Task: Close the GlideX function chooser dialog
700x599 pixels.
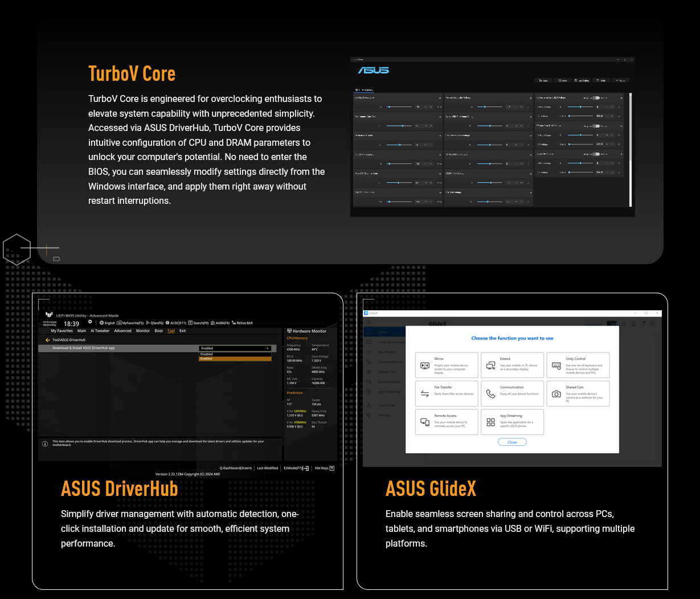Action: [x=513, y=442]
